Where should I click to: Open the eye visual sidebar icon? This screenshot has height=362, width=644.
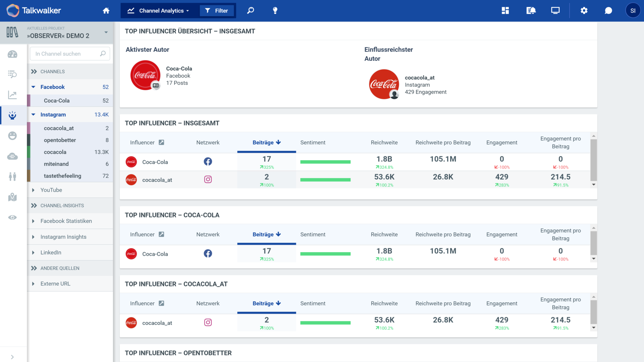tap(12, 218)
